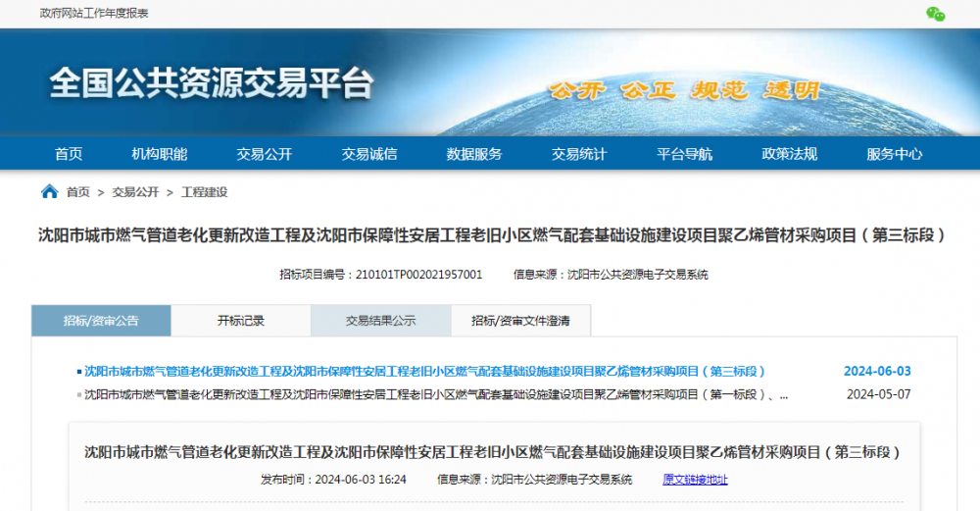Open 政策法规 navigation item
980x511 pixels.
point(789,154)
